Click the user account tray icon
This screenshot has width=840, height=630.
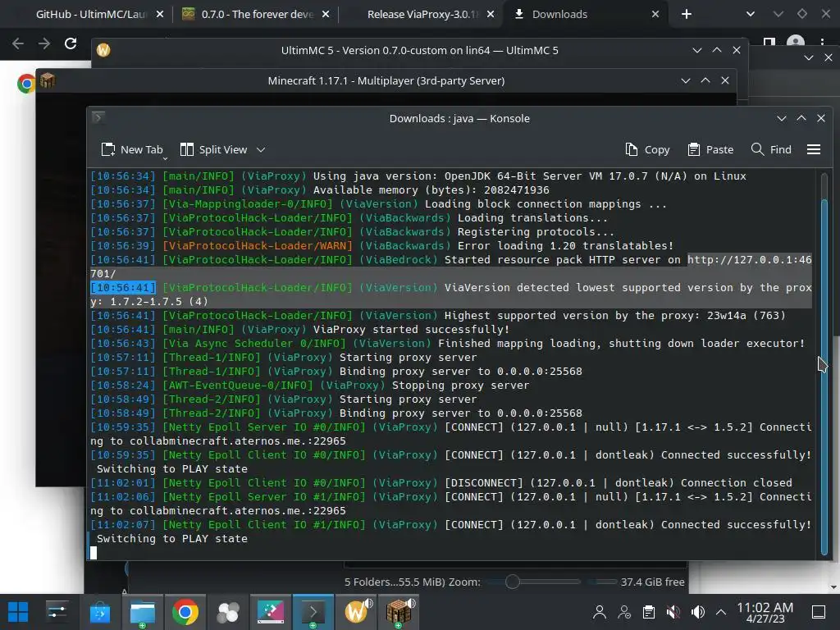click(x=600, y=612)
